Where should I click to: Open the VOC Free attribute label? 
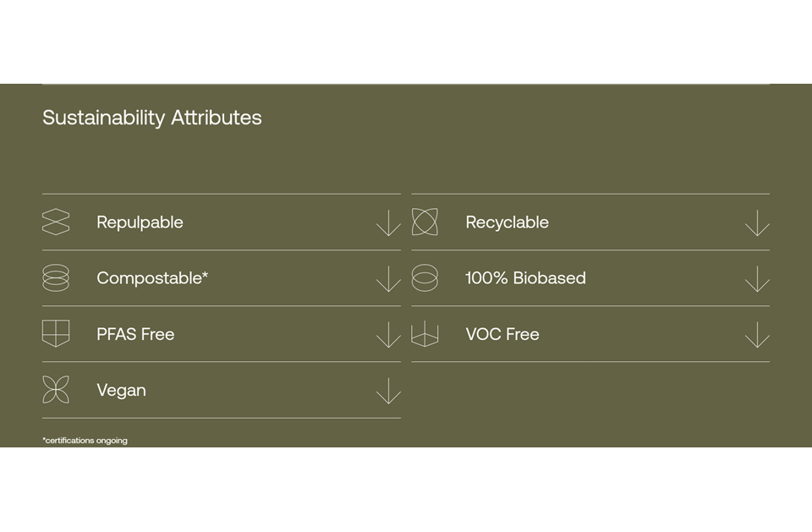pyautogui.click(x=502, y=334)
